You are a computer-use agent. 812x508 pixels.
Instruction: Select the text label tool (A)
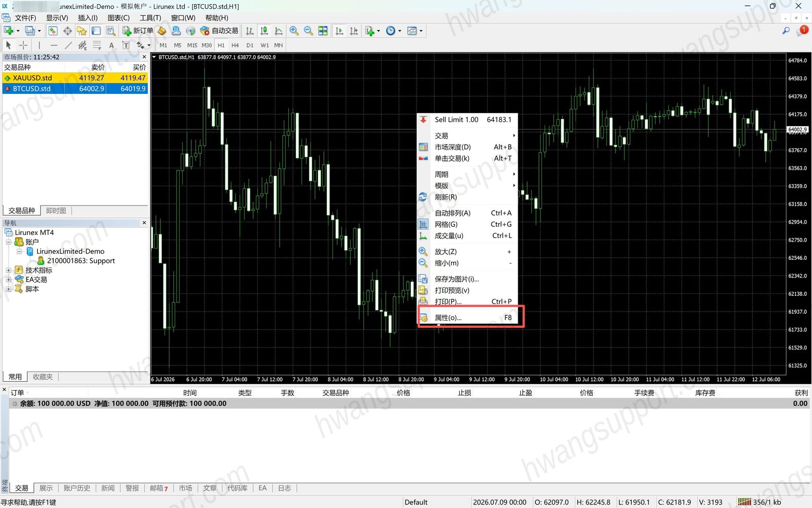pyautogui.click(x=112, y=45)
